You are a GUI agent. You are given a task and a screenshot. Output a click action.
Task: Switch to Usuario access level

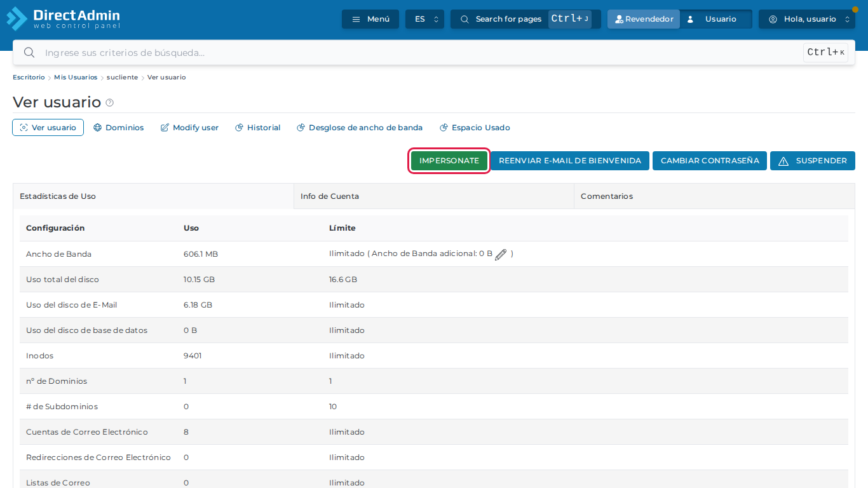tap(715, 19)
